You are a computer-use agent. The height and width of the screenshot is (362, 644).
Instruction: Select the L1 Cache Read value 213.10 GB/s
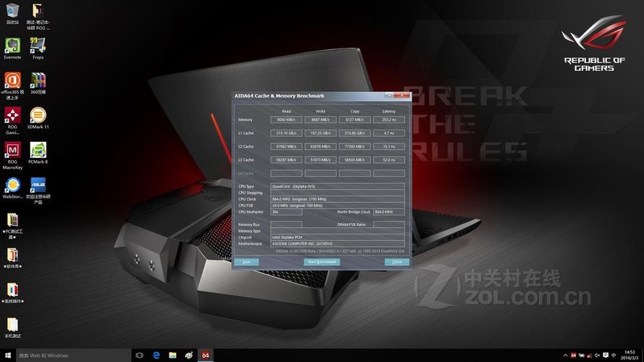tap(286, 133)
